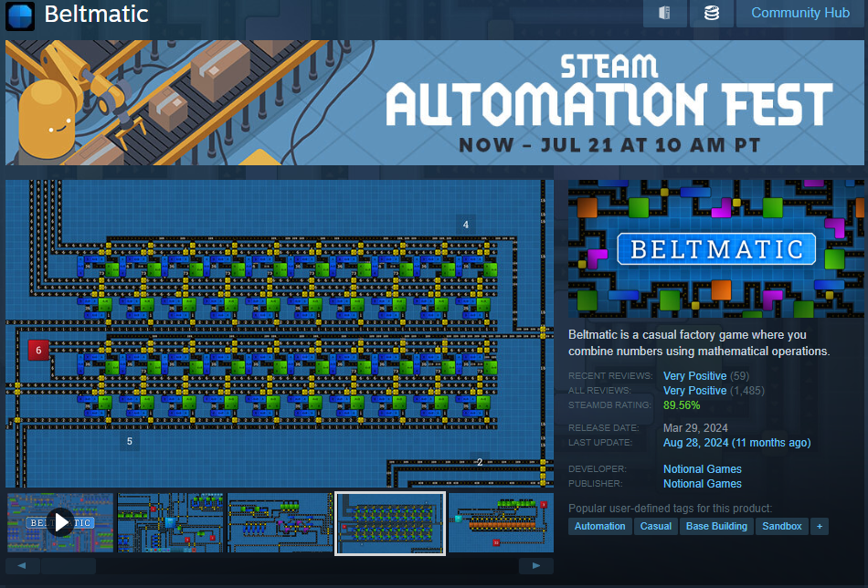The image size is (868, 588).
Task: Open the database stack icon button
Action: (x=712, y=13)
